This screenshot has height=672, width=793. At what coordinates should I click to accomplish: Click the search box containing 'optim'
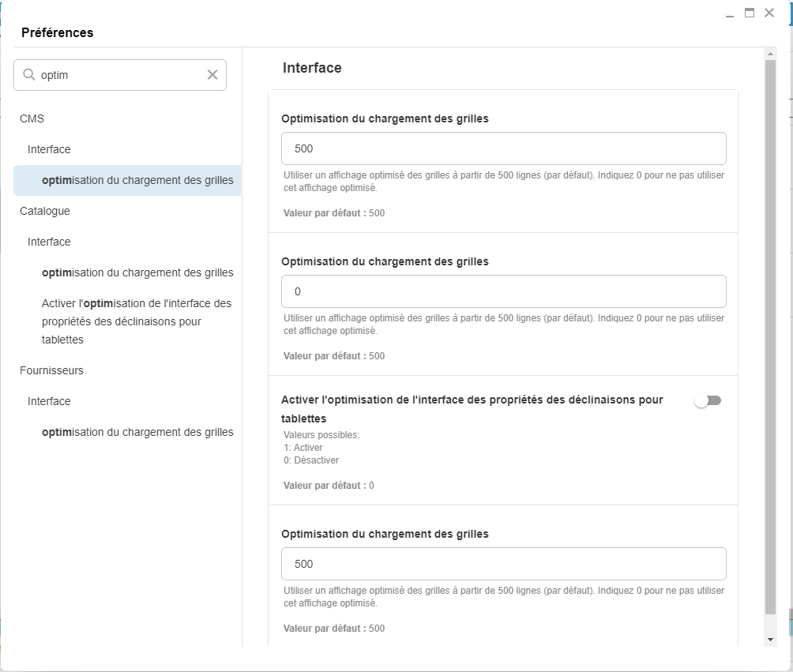pyautogui.click(x=118, y=75)
